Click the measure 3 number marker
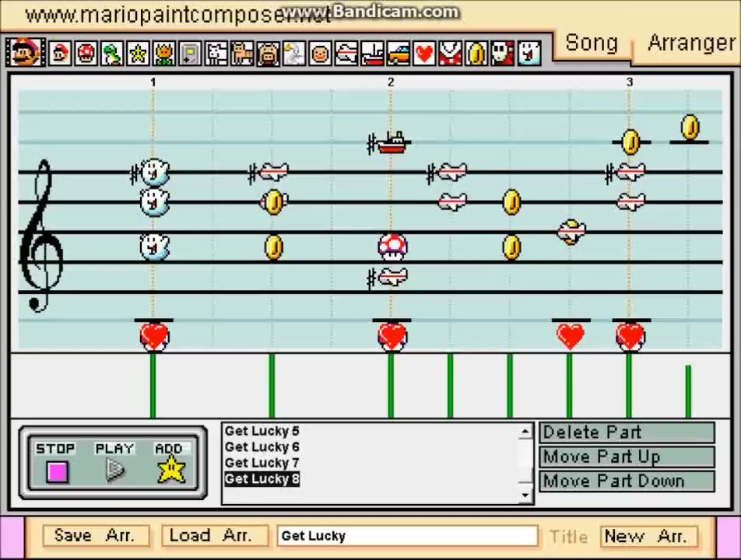 click(630, 82)
